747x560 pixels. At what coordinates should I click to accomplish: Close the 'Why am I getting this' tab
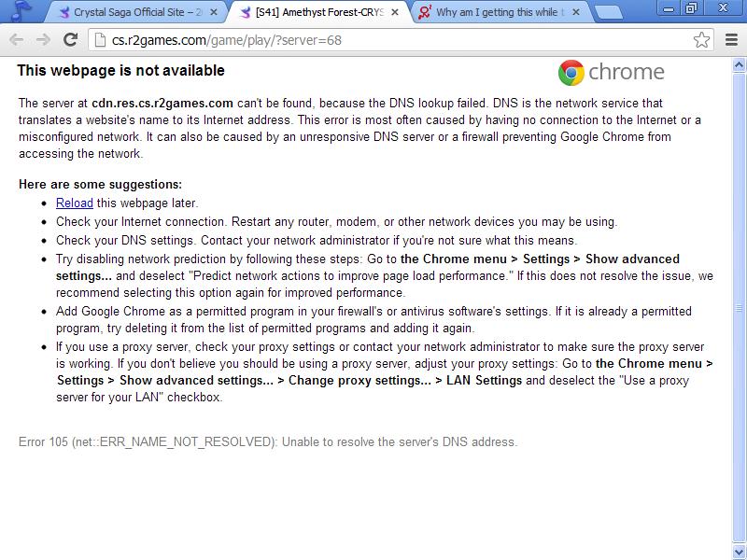[x=573, y=13]
